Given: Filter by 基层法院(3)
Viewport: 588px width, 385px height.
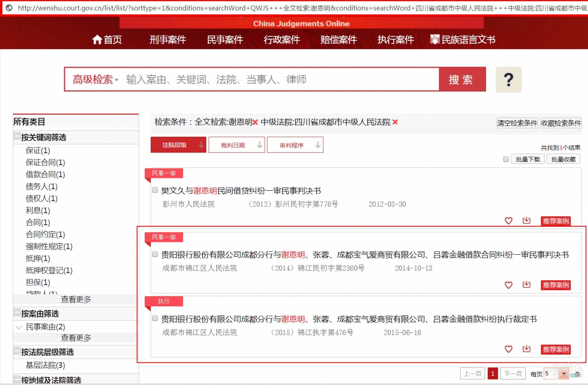Looking at the screenshot, I should click(x=45, y=365).
